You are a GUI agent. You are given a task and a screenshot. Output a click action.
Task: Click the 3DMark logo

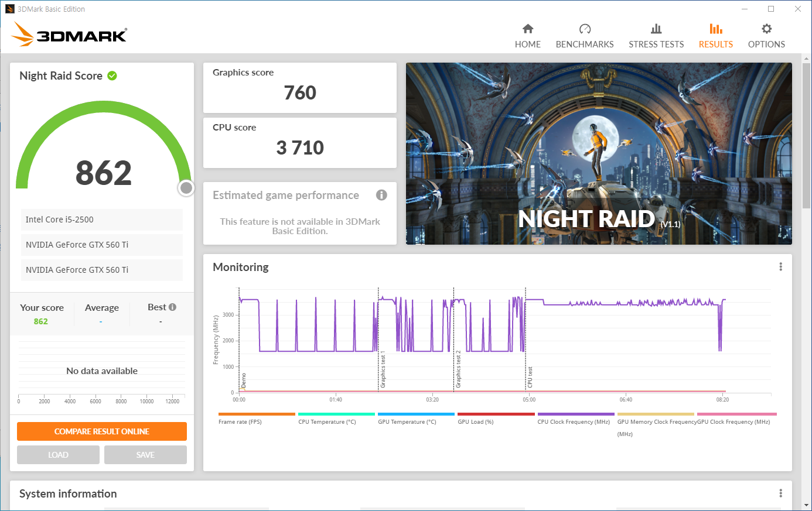69,35
